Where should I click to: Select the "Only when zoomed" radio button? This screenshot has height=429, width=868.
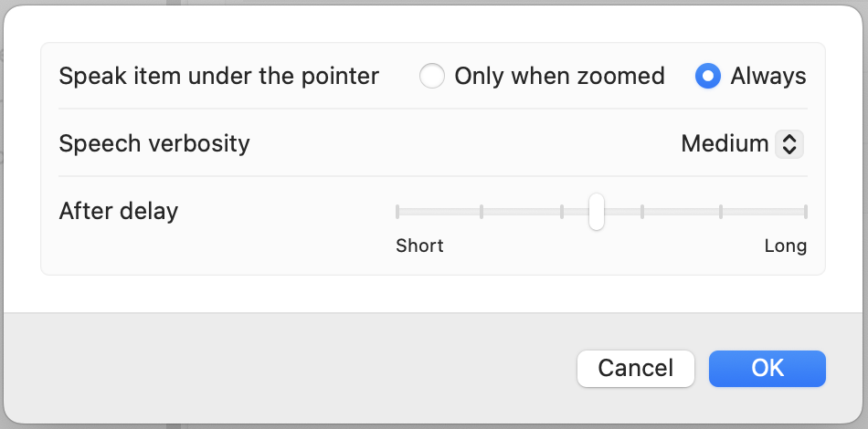432,76
